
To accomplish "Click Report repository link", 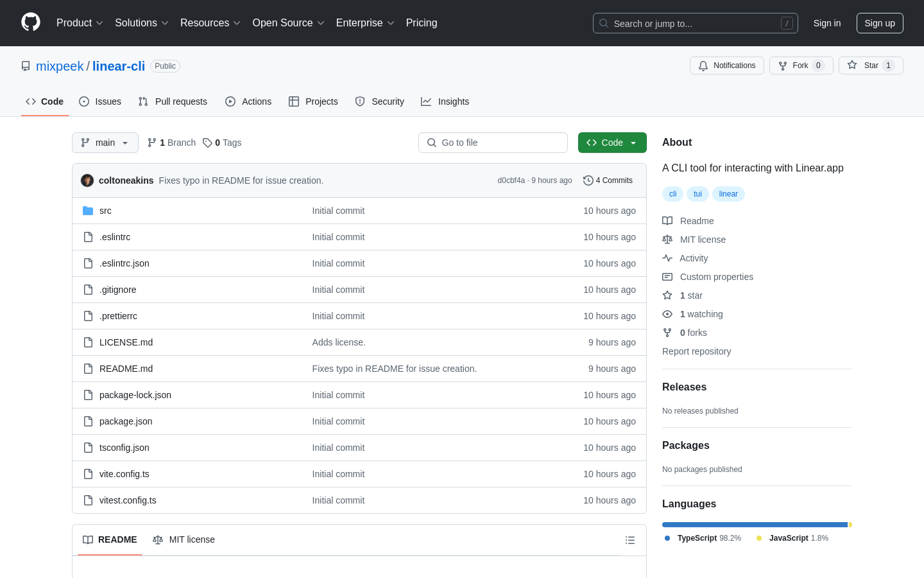I will [696, 351].
